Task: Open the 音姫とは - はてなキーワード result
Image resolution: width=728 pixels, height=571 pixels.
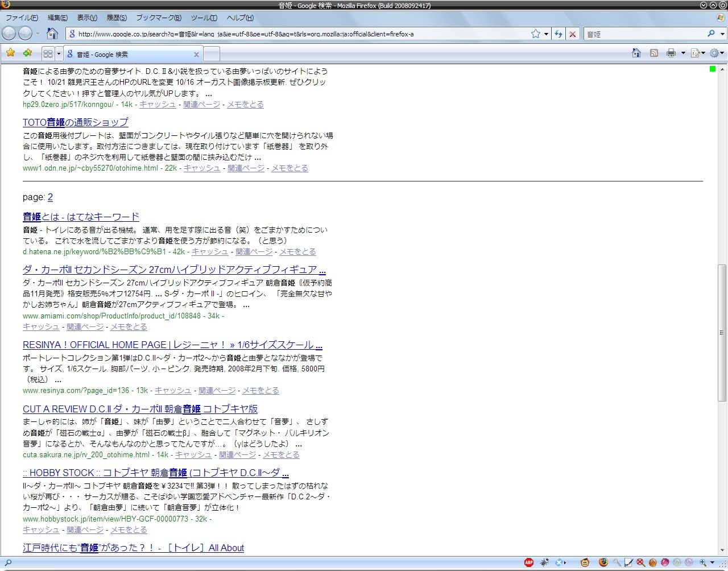Action: 81,217
